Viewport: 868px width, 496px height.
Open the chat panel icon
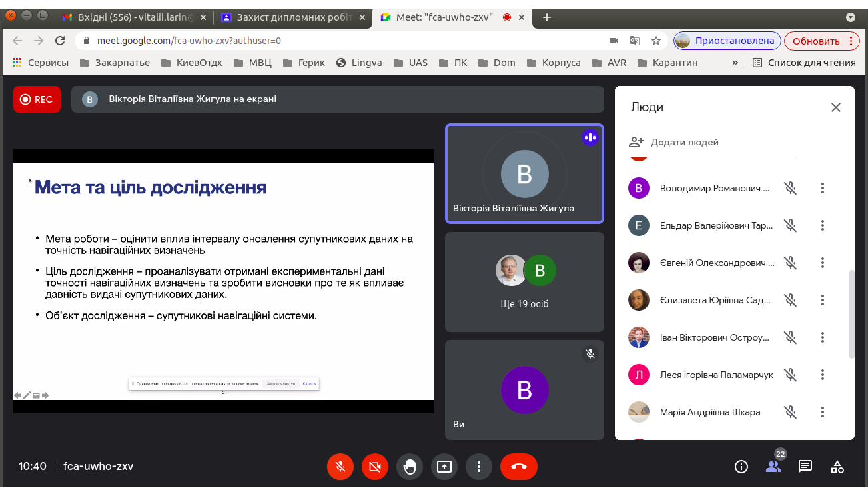(x=805, y=467)
